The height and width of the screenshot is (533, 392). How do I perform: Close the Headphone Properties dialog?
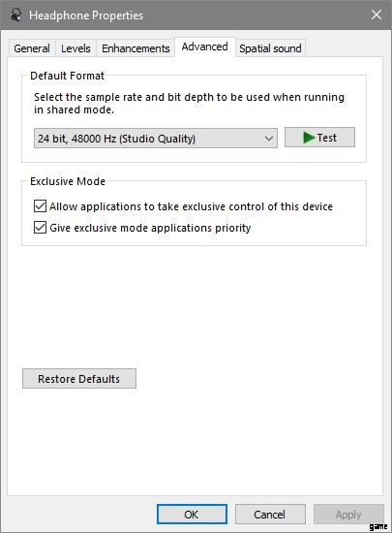click(377, 15)
